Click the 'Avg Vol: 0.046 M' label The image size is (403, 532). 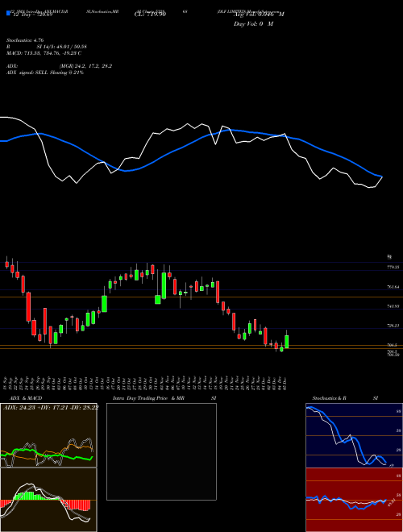pos(259,15)
